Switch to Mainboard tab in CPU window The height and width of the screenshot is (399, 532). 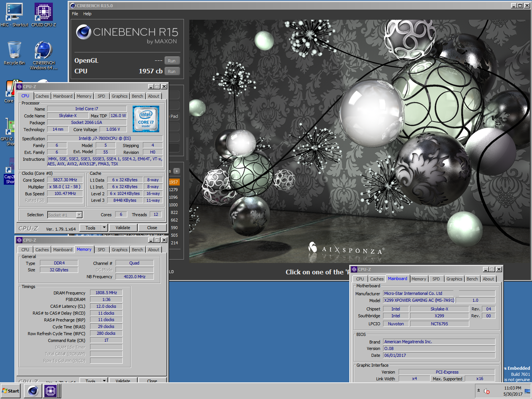63,96
